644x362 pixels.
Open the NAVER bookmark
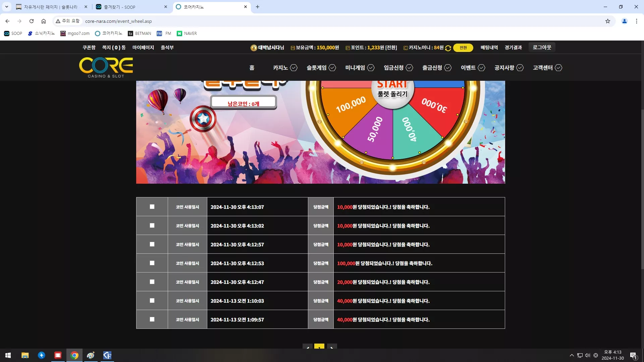[187, 34]
